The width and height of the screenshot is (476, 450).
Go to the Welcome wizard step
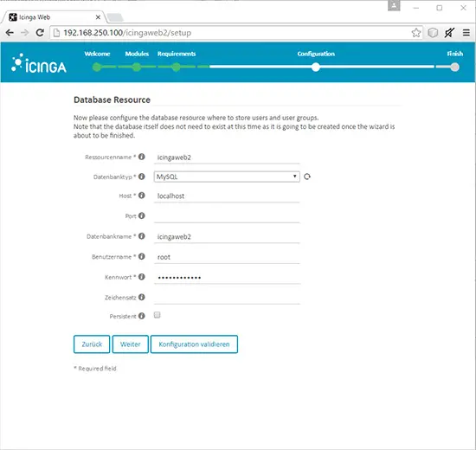(x=97, y=54)
